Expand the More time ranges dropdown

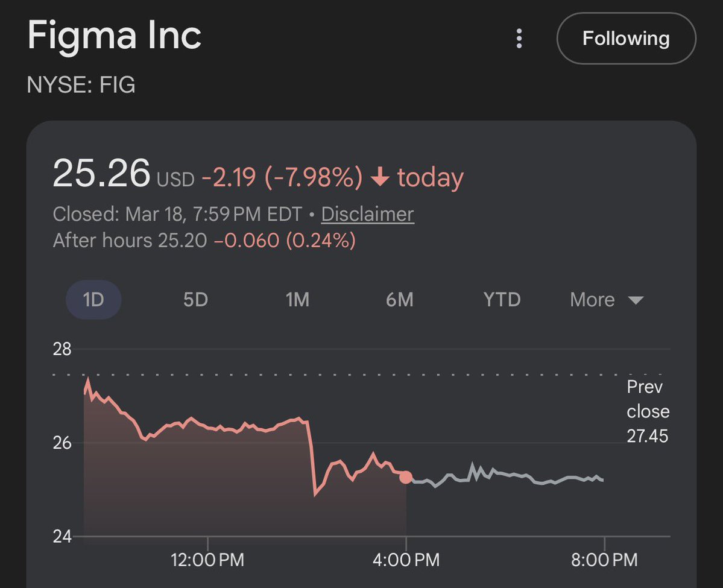point(606,300)
